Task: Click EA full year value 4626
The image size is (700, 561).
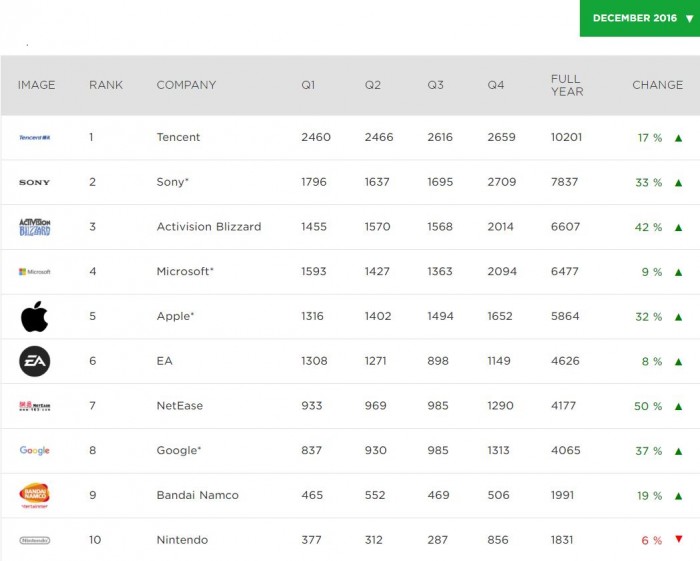Action: pos(565,361)
